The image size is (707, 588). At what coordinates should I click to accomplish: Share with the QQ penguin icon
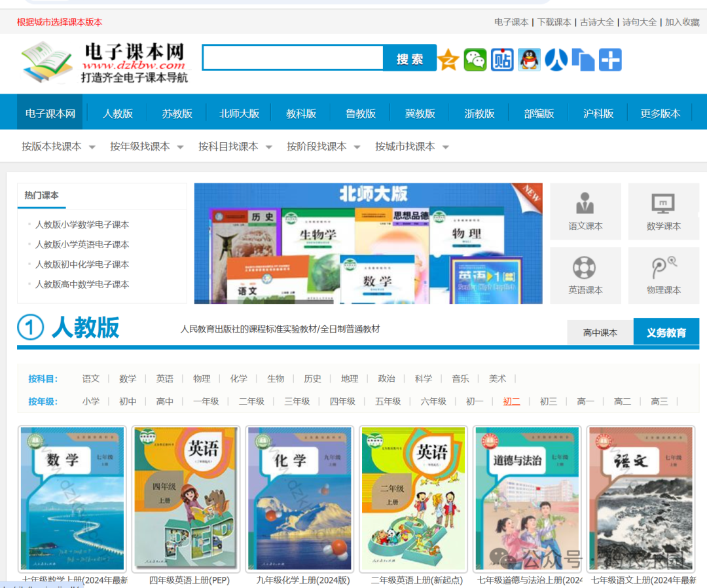pos(530,60)
